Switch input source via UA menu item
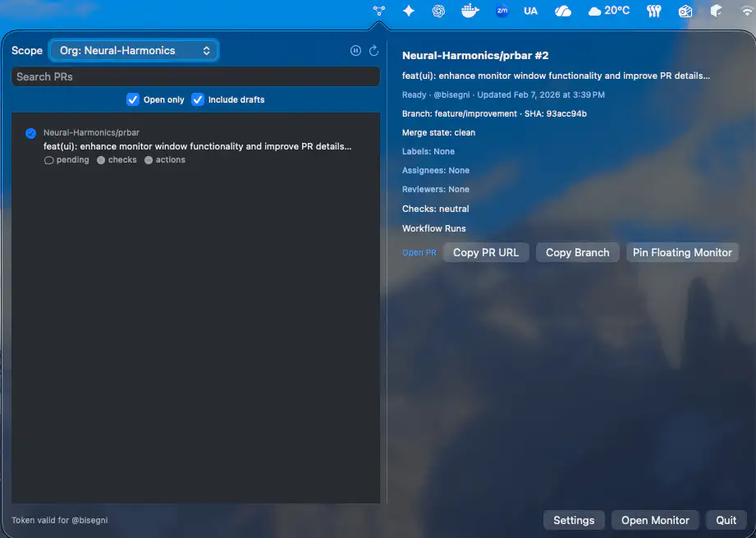756x538 pixels. (x=530, y=11)
